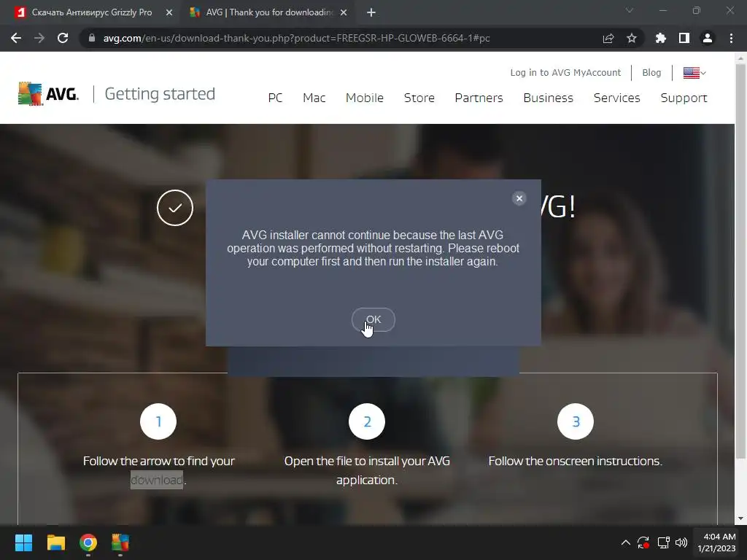Open the Chrome extensions puzzle icon
Viewport: 747px width, 560px height.
pos(660,38)
